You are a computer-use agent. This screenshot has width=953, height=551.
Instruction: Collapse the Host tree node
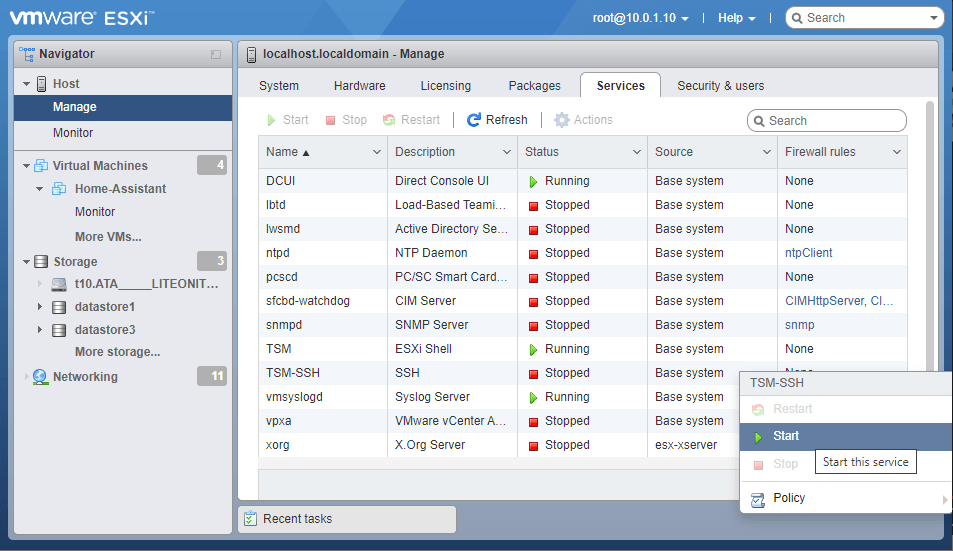coord(26,84)
